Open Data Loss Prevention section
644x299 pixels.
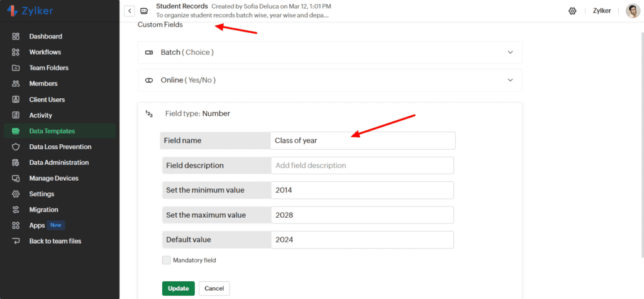(x=60, y=147)
